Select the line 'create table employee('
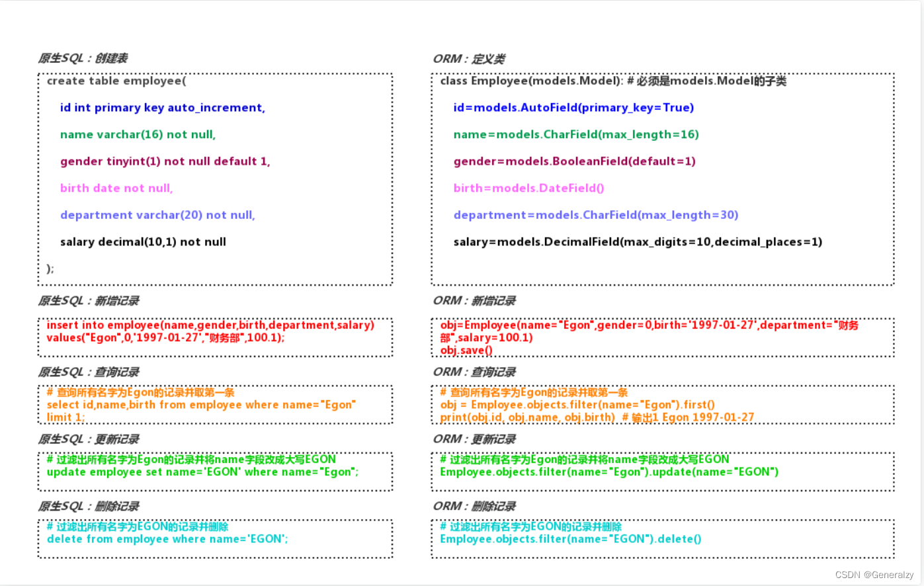Viewport: 924px width, 586px height. [116, 81]
